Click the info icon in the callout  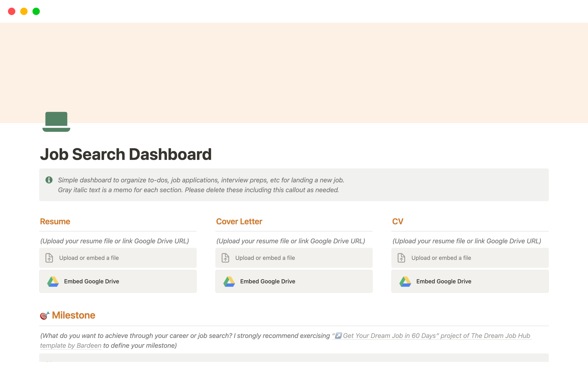pos(49,180)
